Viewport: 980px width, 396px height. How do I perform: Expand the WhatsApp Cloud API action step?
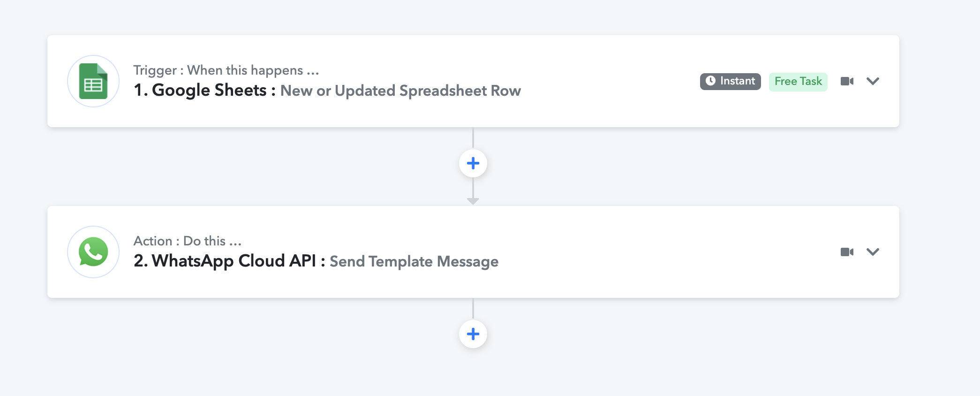coord(873,252)
